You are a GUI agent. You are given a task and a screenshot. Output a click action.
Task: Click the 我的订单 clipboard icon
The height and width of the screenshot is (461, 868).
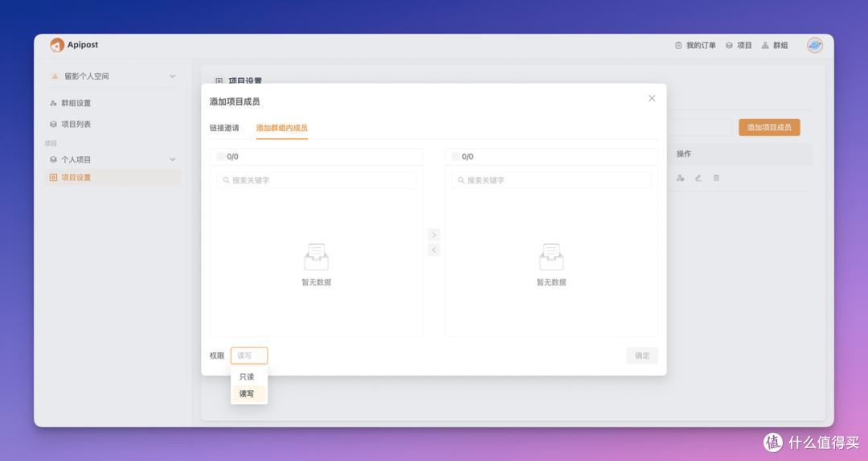678,45
